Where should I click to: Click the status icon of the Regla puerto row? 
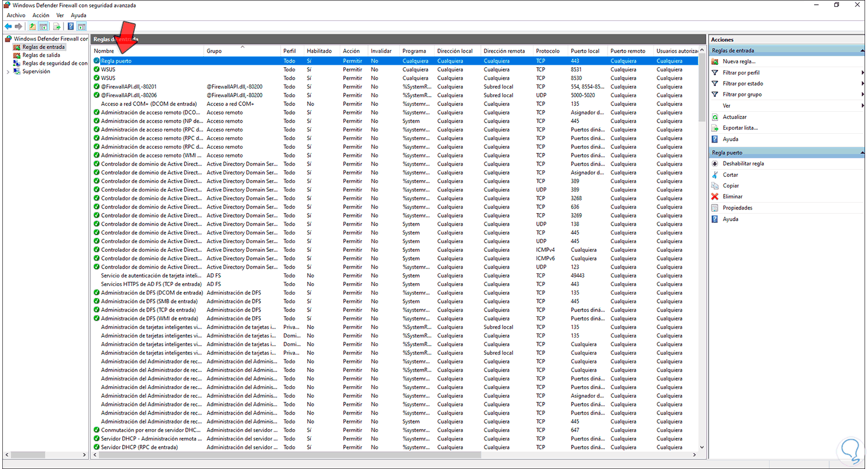(97, 61)
